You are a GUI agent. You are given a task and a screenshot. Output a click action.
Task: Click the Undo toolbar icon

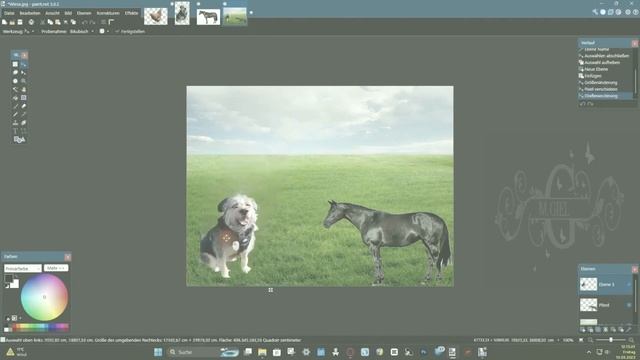point(84,22)
